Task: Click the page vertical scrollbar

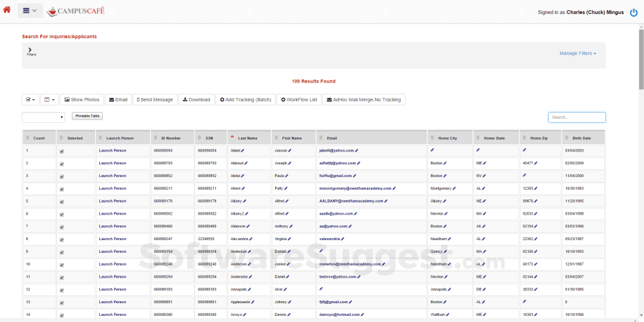Action: coord(641,59)
